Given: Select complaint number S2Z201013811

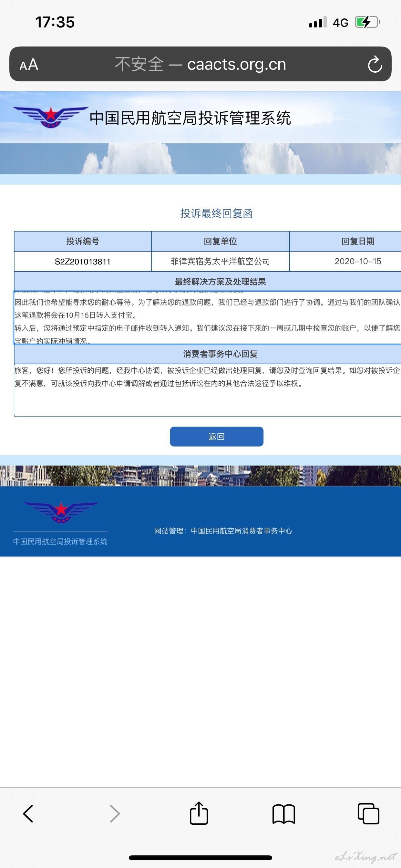Looking at the screenshot, I should point(83,262).
